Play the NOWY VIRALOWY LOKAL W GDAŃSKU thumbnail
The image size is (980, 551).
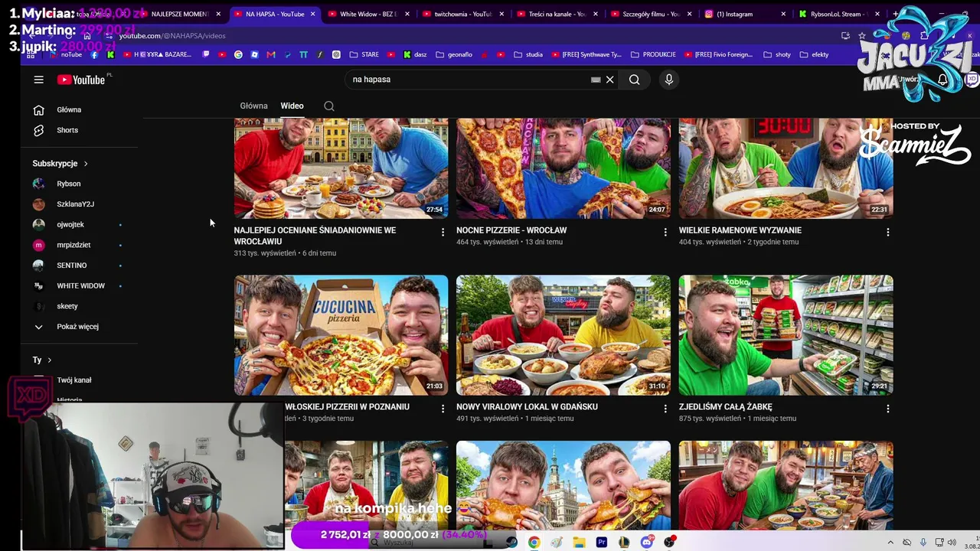point(563,335)
